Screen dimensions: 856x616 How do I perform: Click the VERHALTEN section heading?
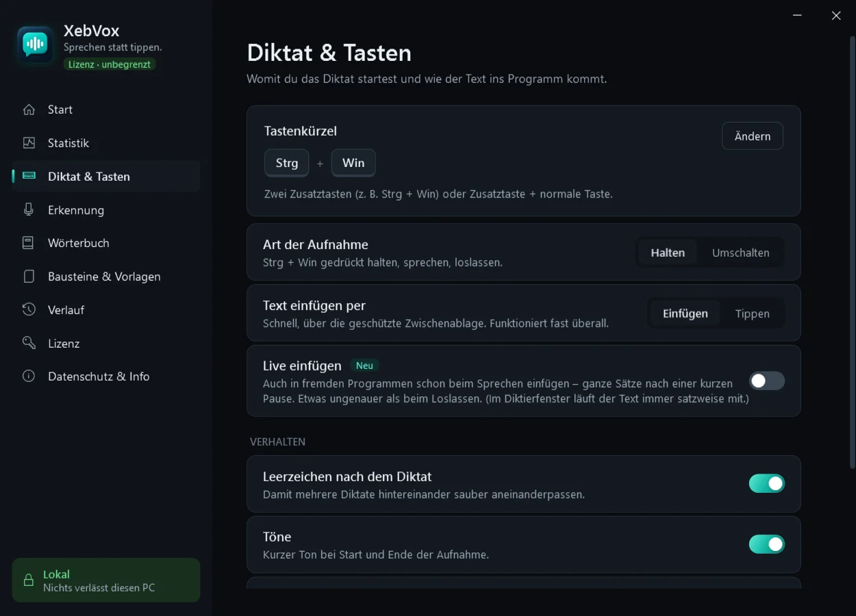pos(277,442)
